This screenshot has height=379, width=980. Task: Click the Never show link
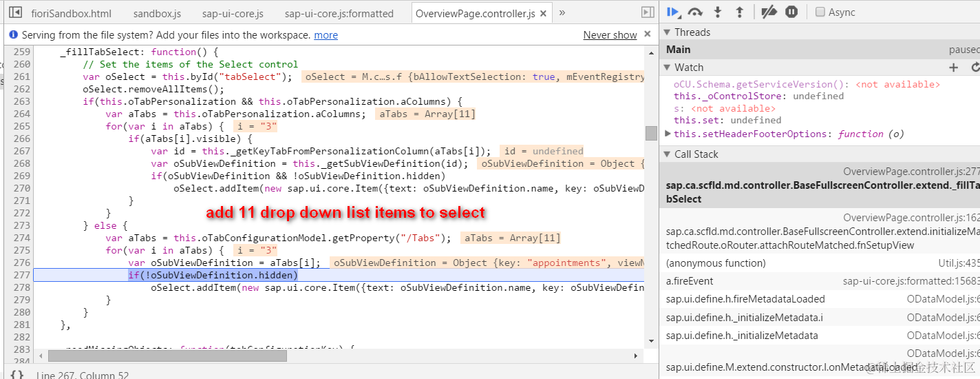610,35
